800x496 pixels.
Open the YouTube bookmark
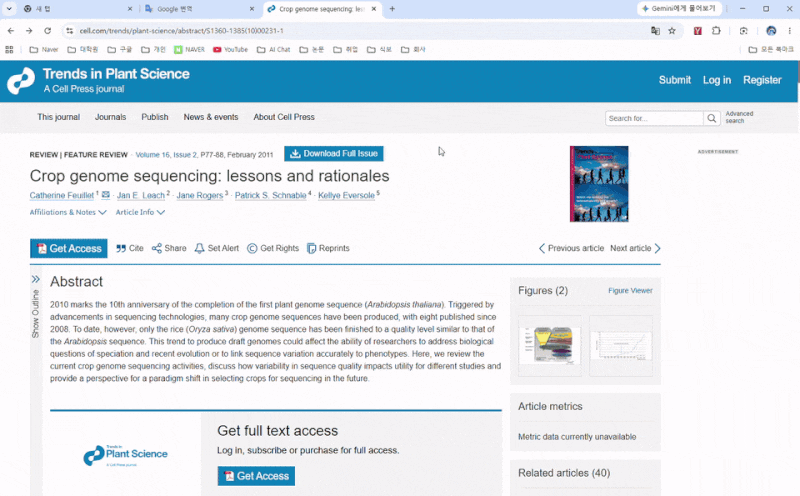tap(230, 49)
